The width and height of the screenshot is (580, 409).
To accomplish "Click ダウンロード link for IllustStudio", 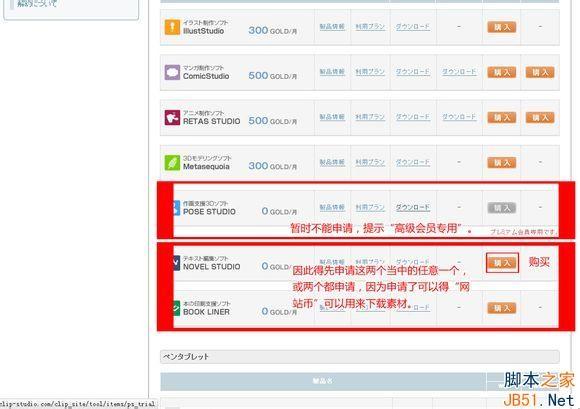I will pos(413,27).
